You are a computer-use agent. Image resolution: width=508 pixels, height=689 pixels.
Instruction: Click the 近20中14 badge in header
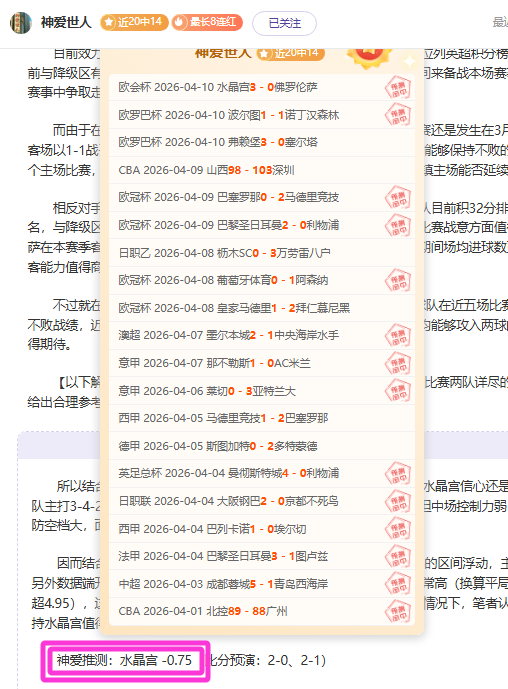134,22
